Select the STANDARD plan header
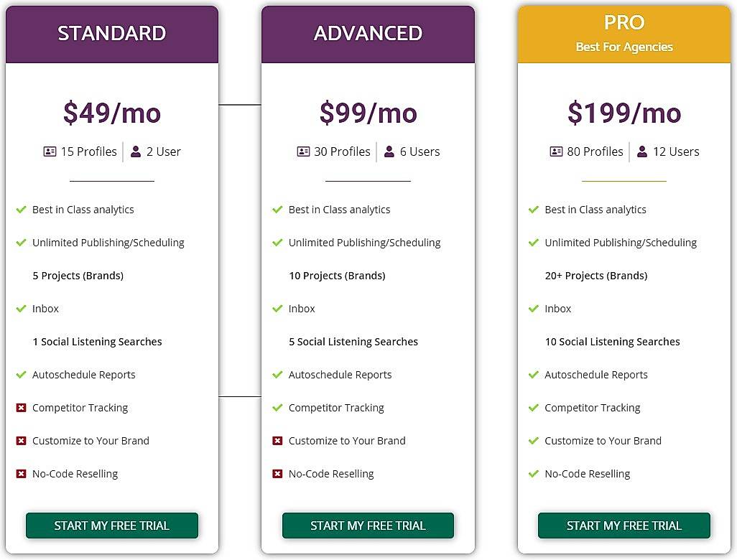Viewport: 737px width, 560px height. [111, 33]
